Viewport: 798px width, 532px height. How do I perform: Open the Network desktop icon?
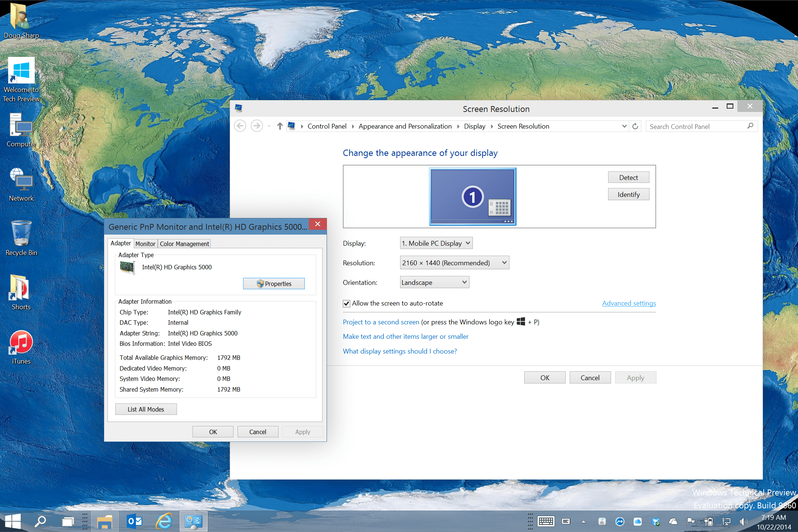point(21,185)
